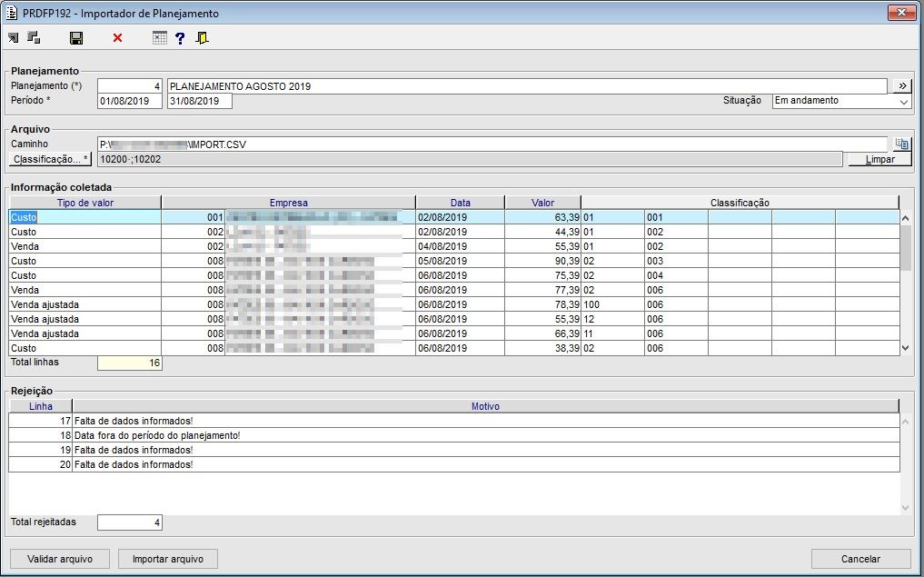Expand the Situação dropdown
The image size is (924, 577).
(x=903, y=102)
